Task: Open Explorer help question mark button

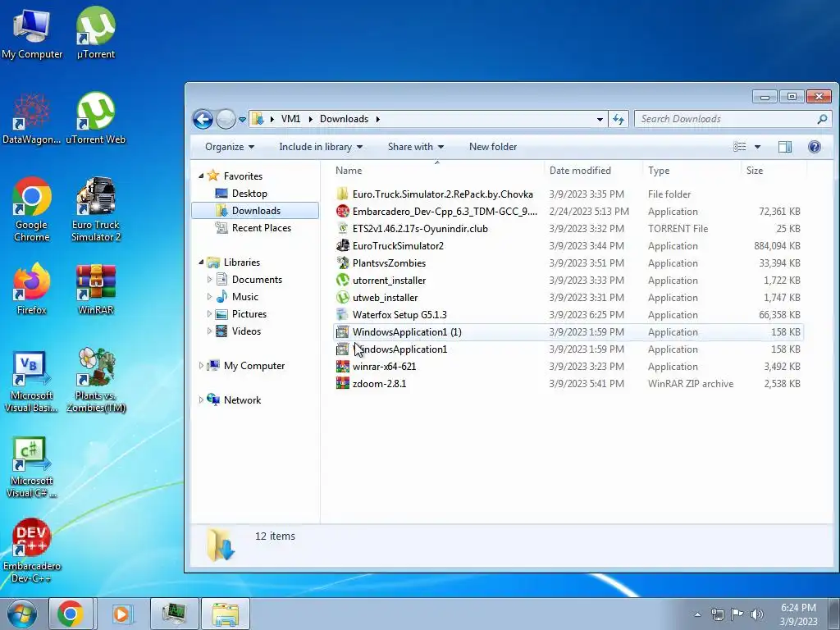Action: click(815, 147)
